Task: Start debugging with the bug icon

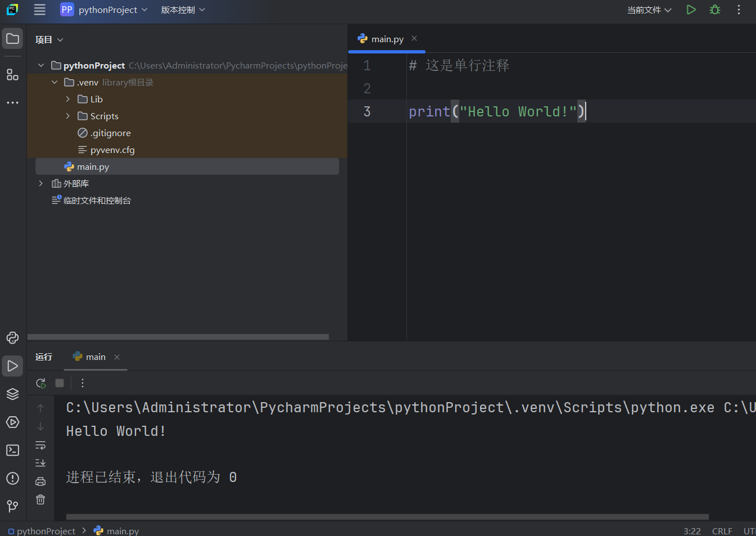Action: (x=715, y=10)
